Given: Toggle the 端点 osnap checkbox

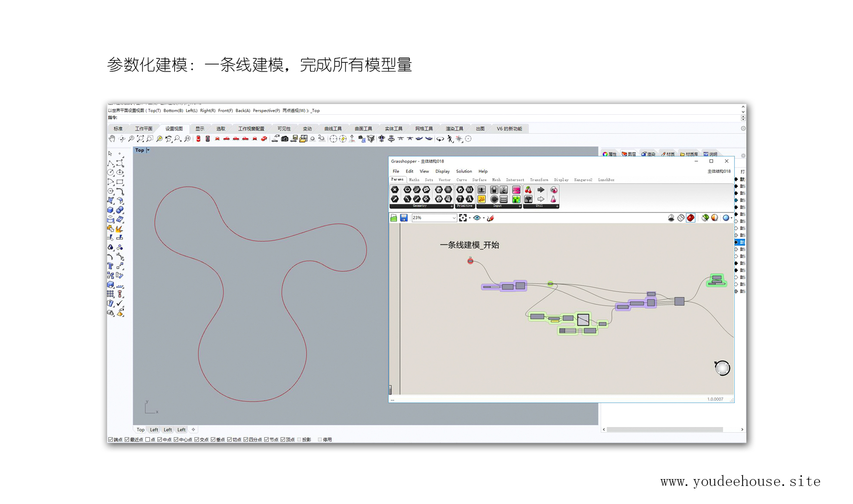Looking at the screenshot, I should [x=110, y=440].
